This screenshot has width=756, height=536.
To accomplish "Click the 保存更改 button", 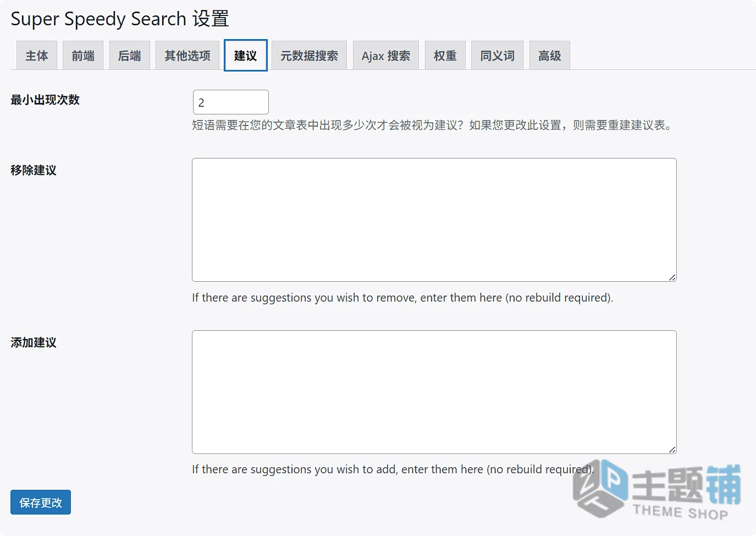I will coord(41,502).
